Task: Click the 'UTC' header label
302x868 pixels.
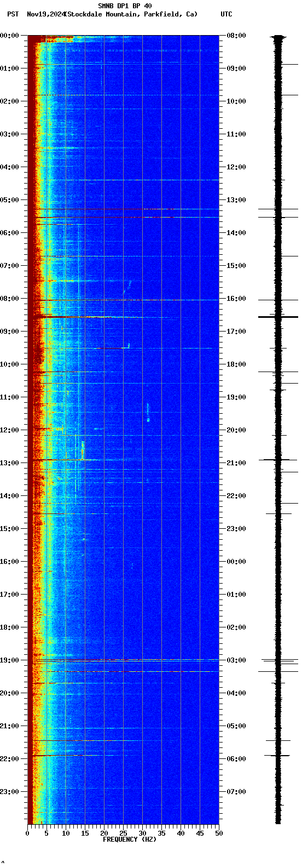Action: pyautogui.click(x=226, y=14)
